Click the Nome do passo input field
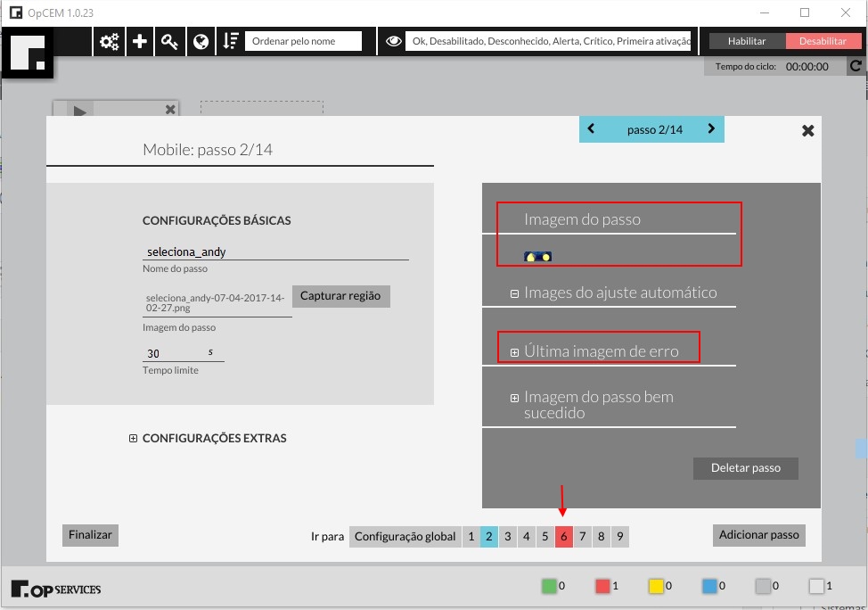This screenshot has width=868, height=610. coord(274,252)
